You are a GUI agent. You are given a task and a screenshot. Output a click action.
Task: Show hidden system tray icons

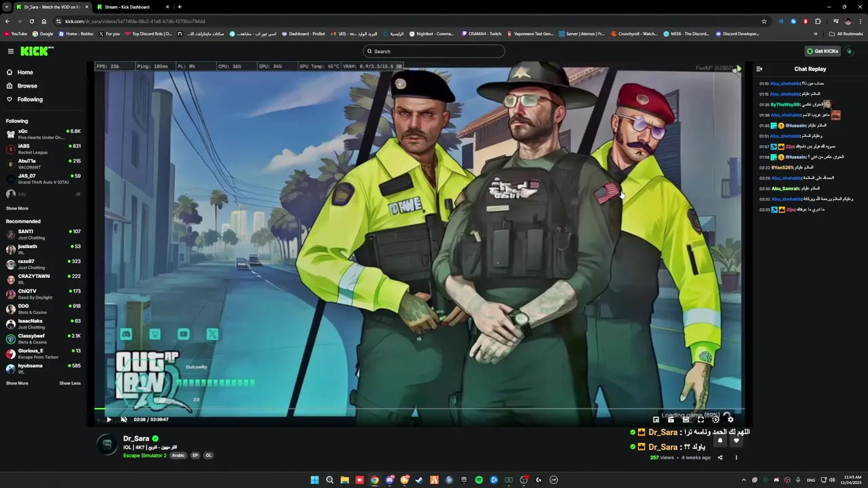coord(743,480)
